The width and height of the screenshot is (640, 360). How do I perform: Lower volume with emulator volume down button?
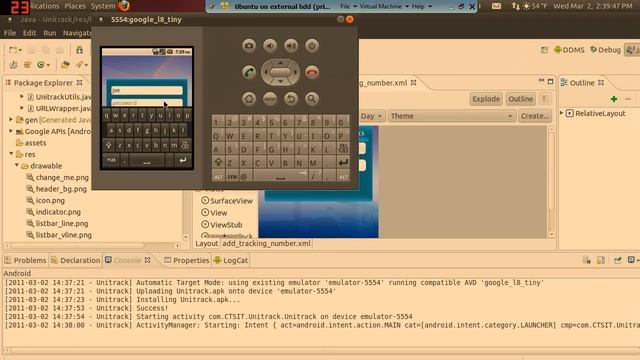tap(270, 46)
